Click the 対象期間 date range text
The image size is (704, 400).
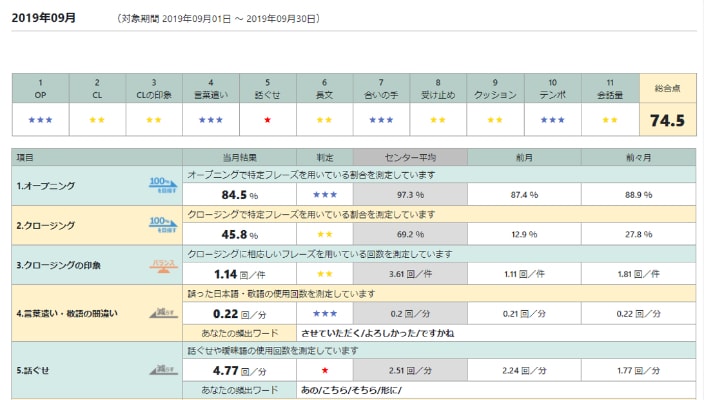pos(218,18)
